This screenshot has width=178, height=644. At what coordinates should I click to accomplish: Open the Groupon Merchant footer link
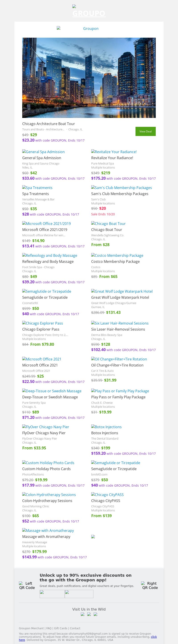tap(31, 628)
